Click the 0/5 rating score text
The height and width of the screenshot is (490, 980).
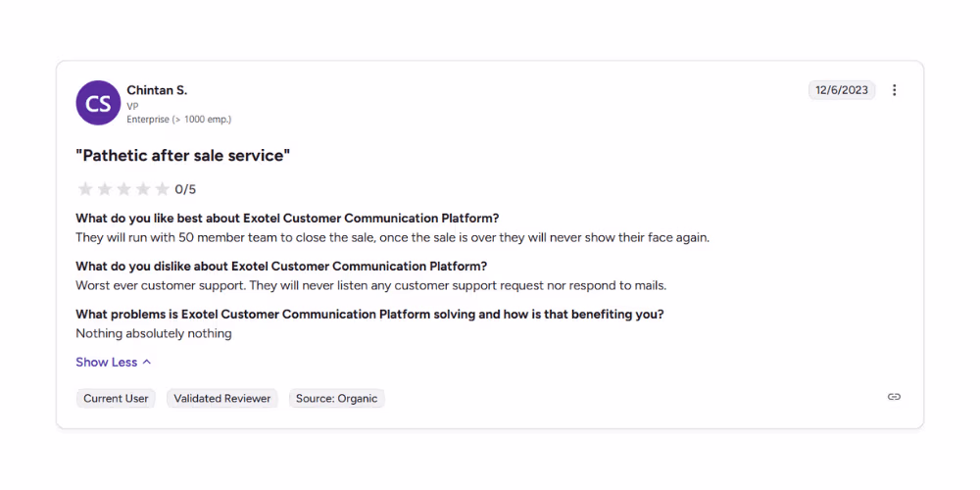click(185, 190)
